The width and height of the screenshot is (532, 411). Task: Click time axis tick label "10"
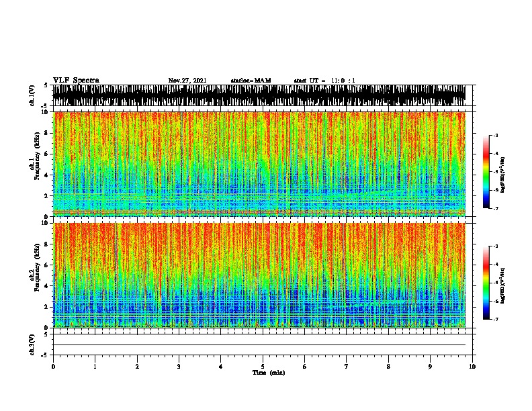[x=472, y=366]
